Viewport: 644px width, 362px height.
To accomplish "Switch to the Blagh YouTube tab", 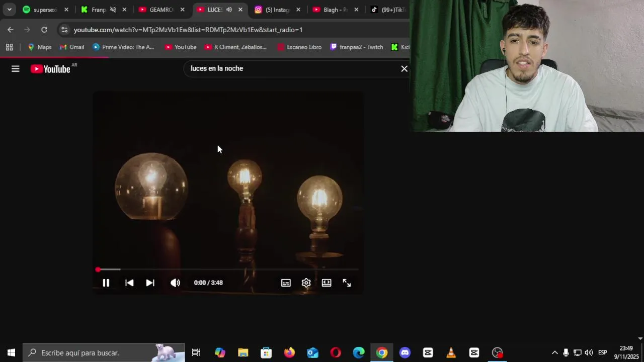I will (336, 10).
